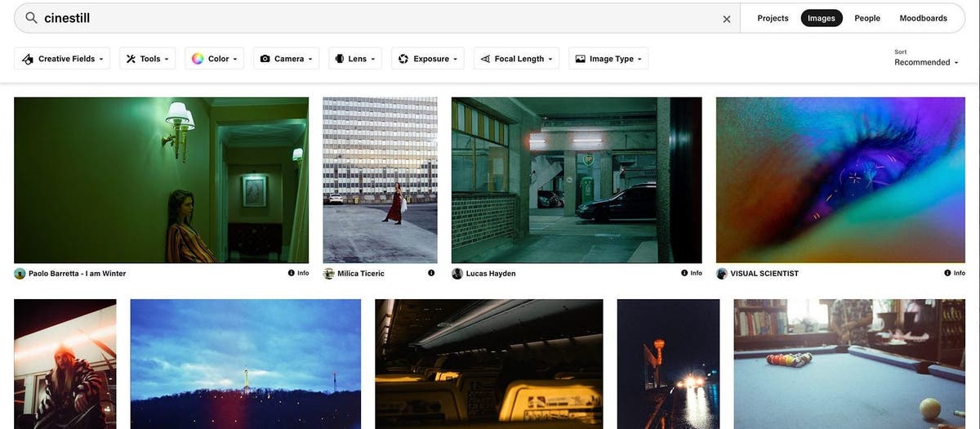Image resolution: width=980 pixels, height=429 pixels.
Task: Open Milica Ticeric's woman in red photo
Action: point(380,180)
